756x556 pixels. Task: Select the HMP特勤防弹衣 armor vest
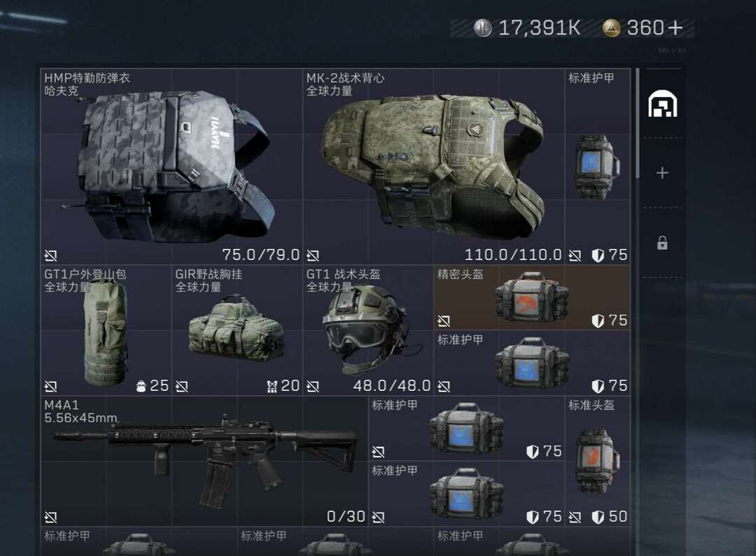(x=171, y=166)
